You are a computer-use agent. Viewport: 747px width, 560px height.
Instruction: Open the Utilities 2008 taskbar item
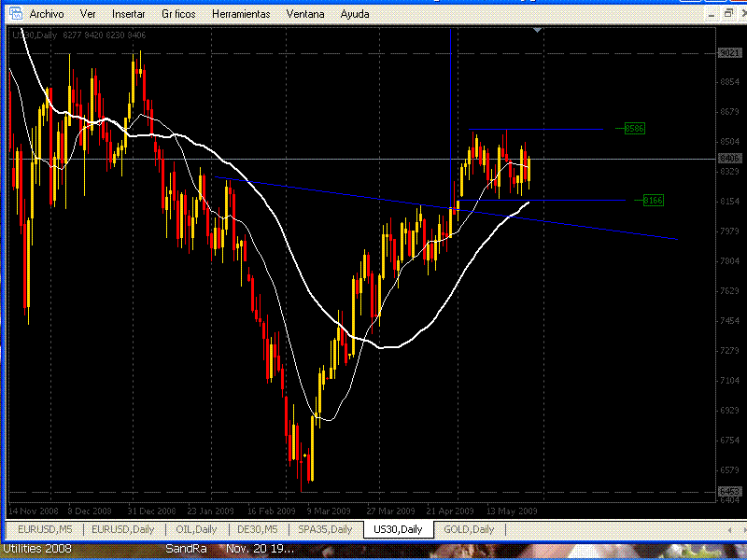[37, 549]
